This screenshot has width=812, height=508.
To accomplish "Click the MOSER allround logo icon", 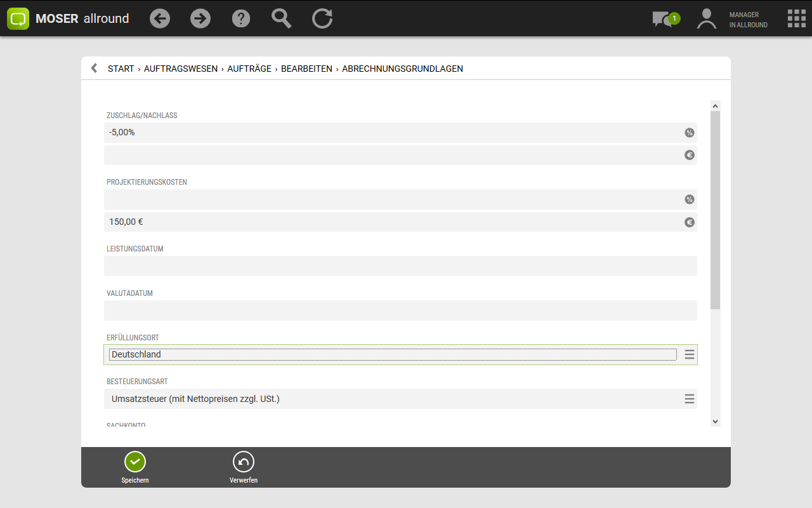I will point(18,18).
